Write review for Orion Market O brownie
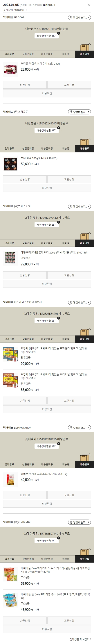This screenshot has width=94, height=644. (x=47, y=94)
